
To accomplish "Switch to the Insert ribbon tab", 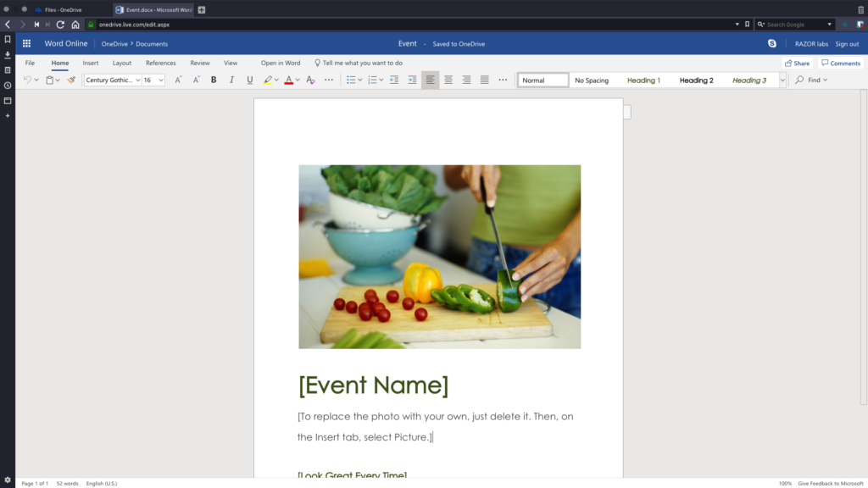I will coord(90,63).
